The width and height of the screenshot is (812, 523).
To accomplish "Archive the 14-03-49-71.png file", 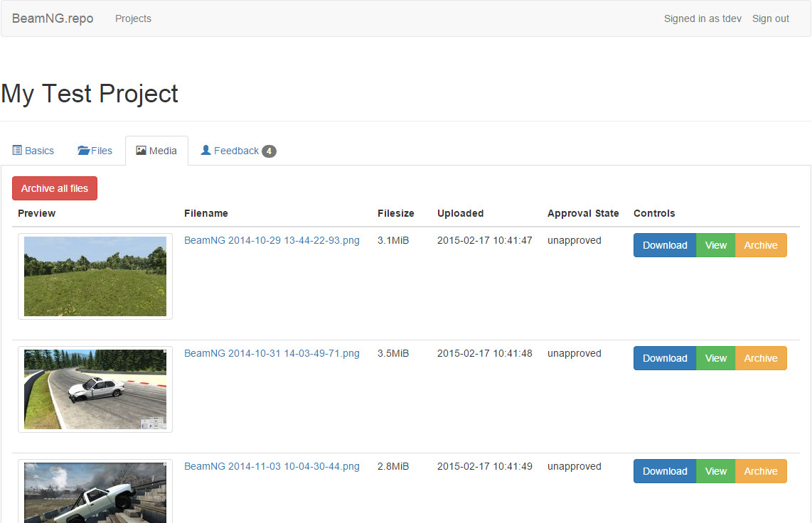I will (761, 358).
